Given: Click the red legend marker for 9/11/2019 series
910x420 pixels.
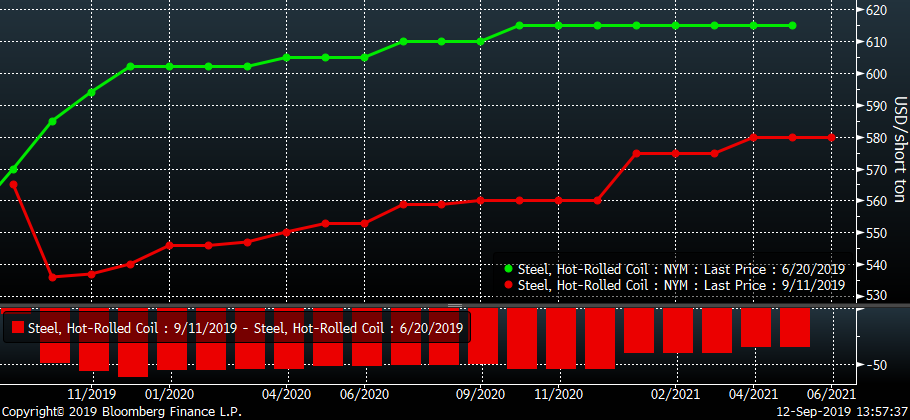Looking at the screenshot, I should (x=509, y=286).
